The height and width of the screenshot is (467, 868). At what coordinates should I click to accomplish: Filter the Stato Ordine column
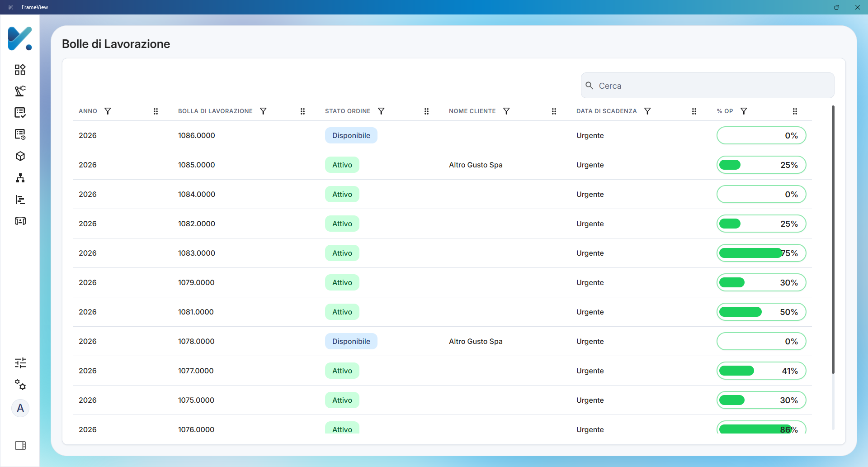(381, 111)
